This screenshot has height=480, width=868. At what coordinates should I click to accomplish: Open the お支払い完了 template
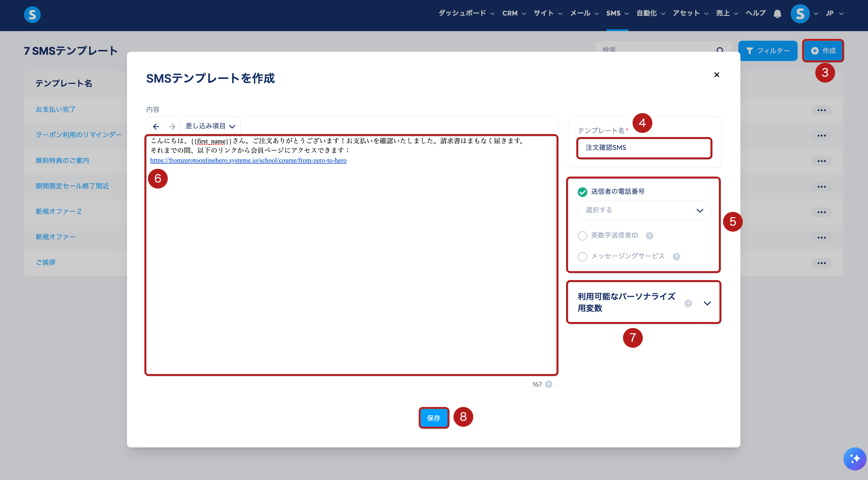pyautogui.click(x=56, y=110)
